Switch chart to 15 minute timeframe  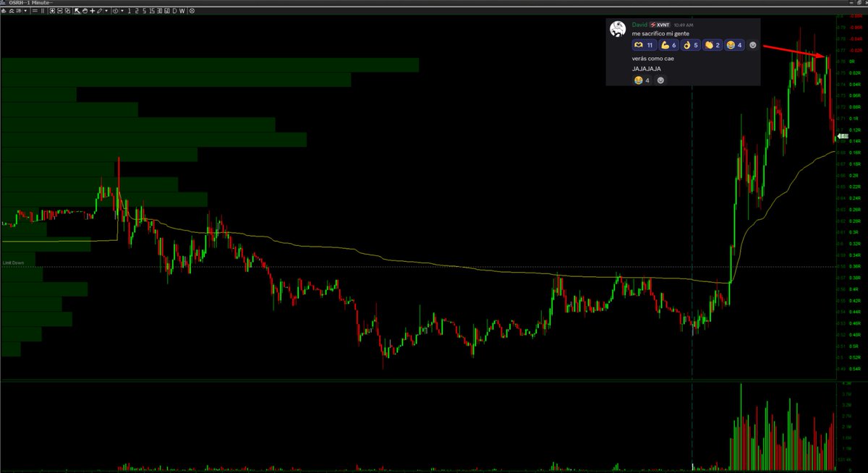152,11
